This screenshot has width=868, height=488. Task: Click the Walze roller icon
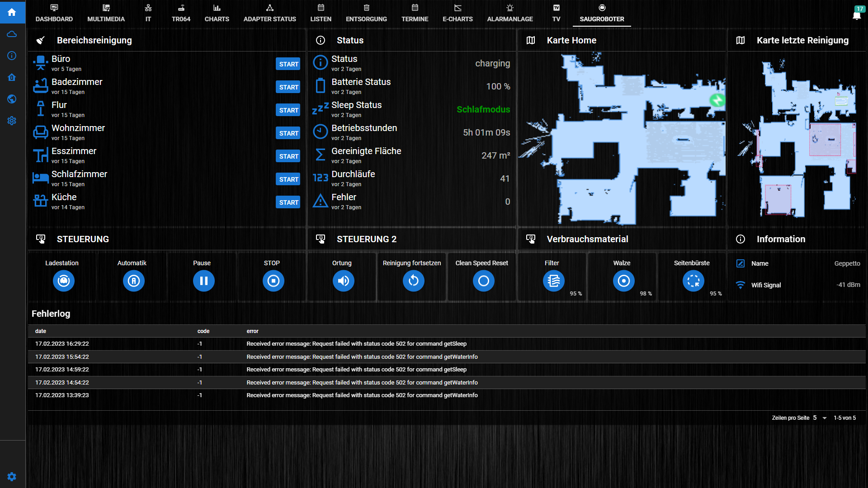pos(624,281)
